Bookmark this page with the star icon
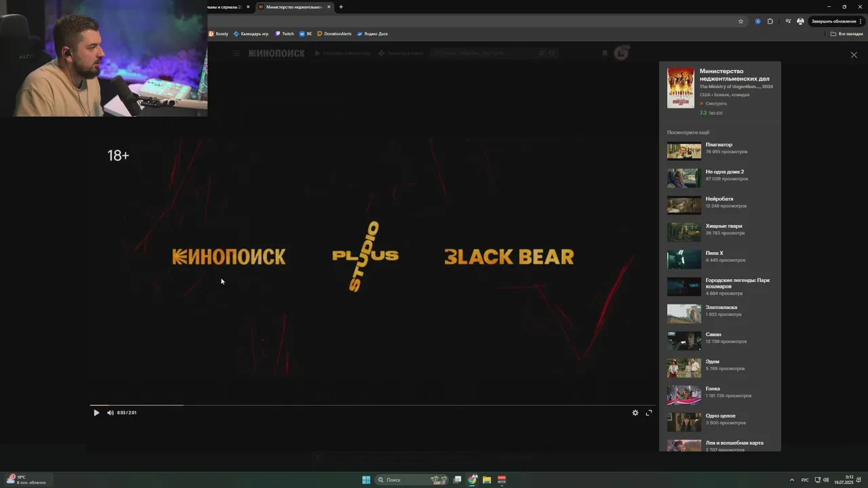This screenshot has height=488, width=868. click(741, 21)
